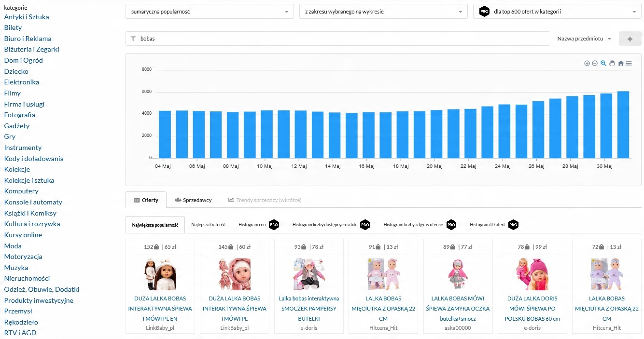The image size is (644, 339).
Task: Open the Książki i Komiksy category
Action: click(30, 213)
